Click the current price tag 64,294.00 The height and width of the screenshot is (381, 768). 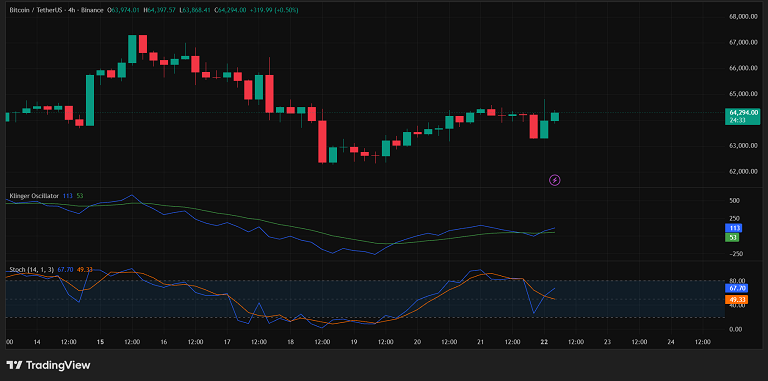tap(743, 113)
